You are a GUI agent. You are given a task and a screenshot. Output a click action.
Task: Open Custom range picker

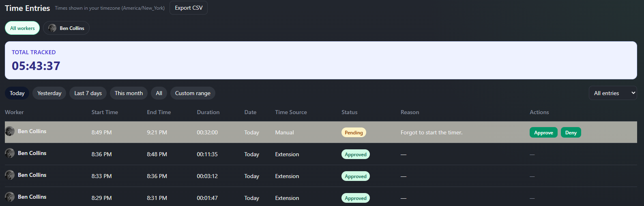click(x=193, y=93)
